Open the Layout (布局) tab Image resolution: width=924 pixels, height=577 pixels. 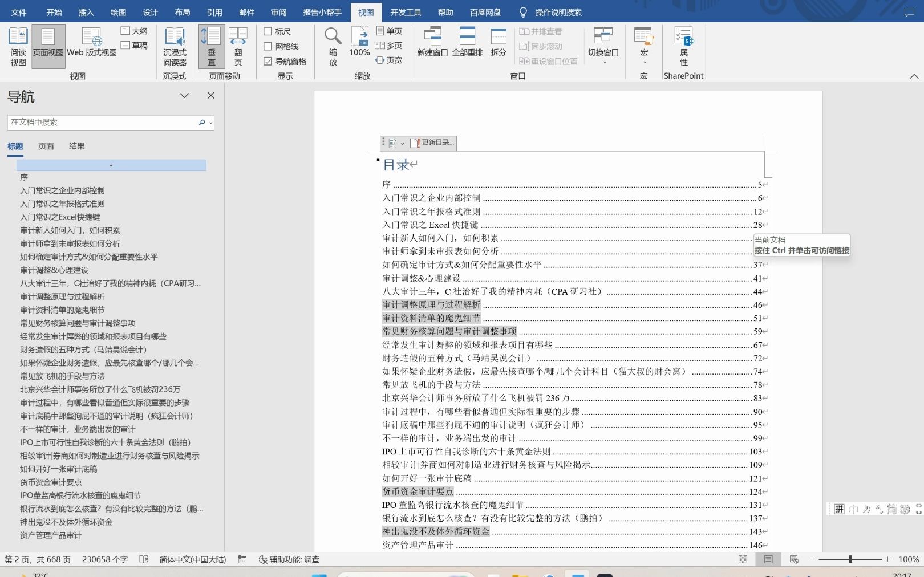(x=183, y=12)
